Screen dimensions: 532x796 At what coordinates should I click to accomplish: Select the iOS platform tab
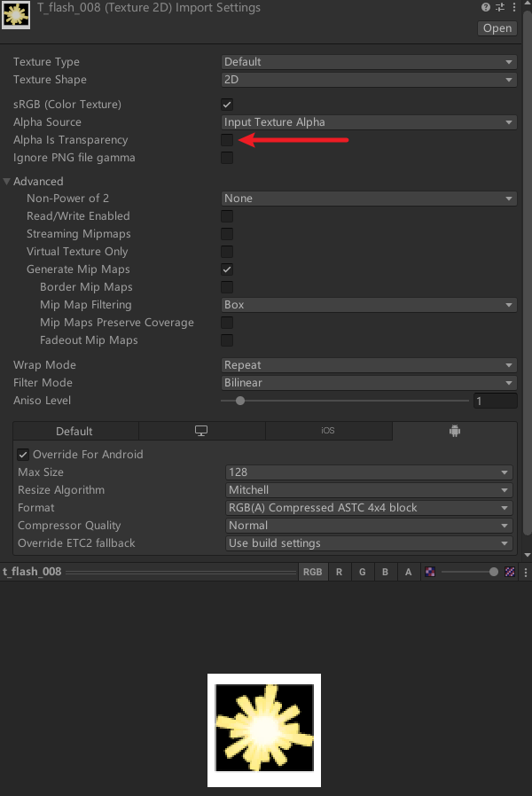[x=328, y=431]
